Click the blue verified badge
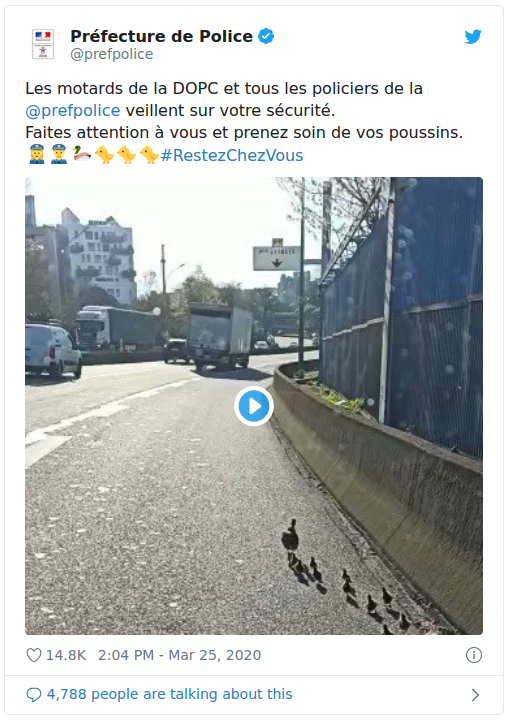 coord(266,36)
